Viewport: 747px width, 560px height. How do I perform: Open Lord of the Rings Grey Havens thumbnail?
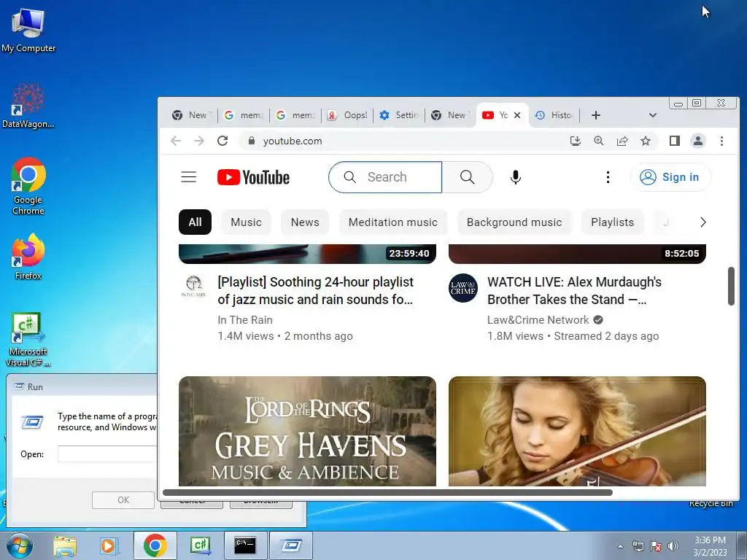point(307,432)
